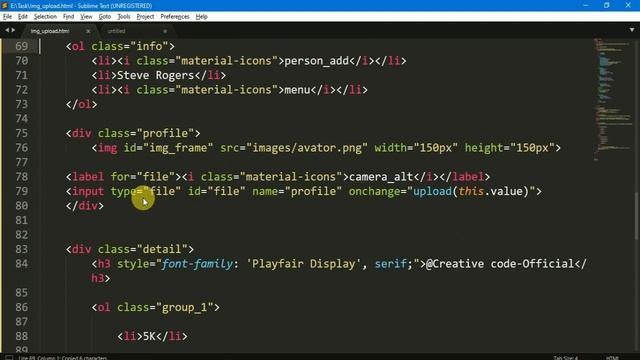
Task: Open the Selection menu
Action: tap(45, 17)
